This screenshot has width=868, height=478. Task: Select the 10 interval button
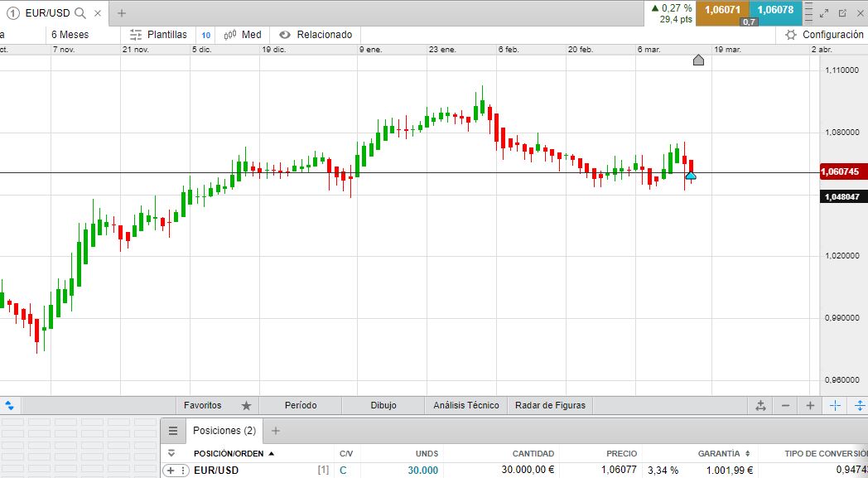coord(206,35)
